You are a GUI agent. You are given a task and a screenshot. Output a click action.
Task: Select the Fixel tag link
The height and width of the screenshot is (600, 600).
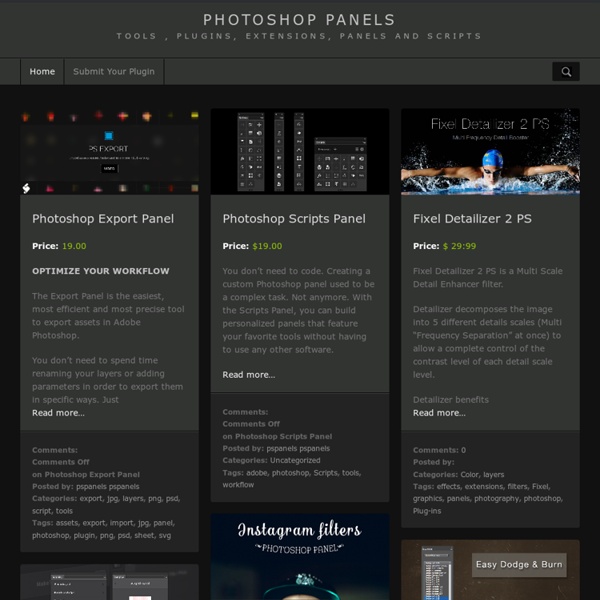tap(541, 486)
